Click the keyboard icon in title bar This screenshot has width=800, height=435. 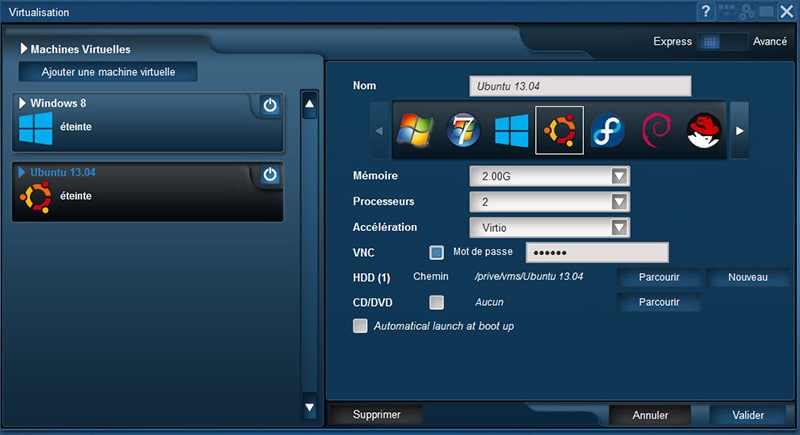727,11
